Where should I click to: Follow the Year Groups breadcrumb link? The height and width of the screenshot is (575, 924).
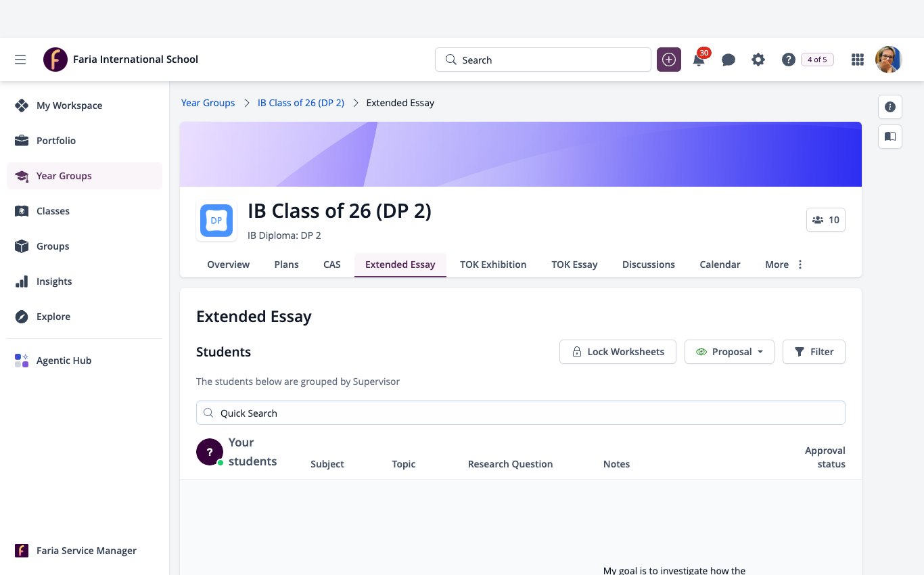(208, 103)
